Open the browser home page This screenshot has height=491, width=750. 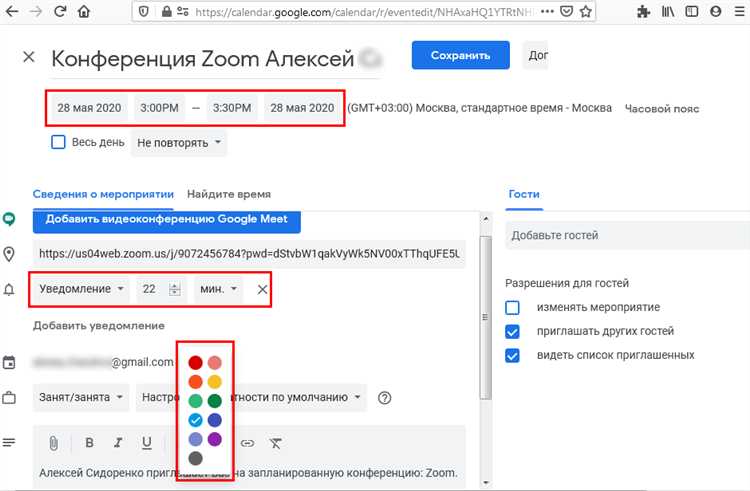[84, 11]
